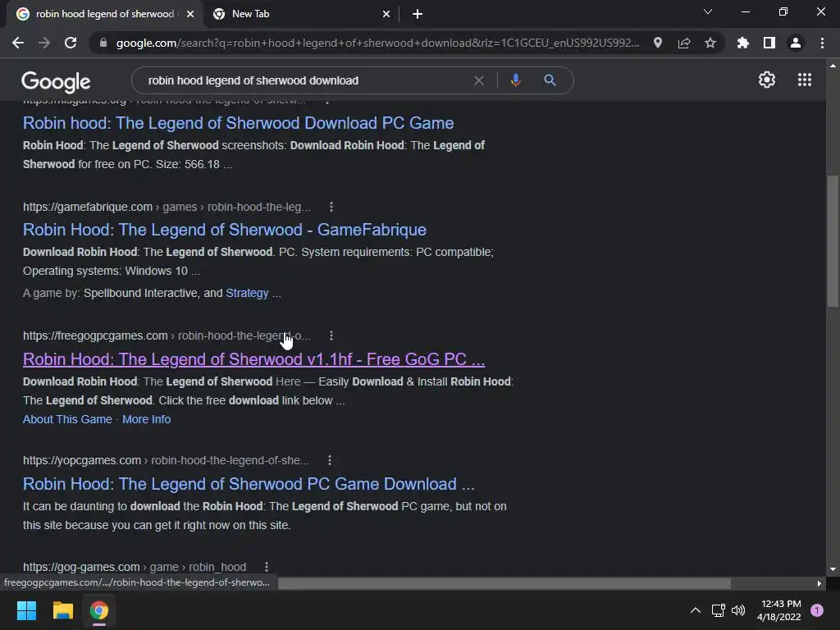Reload the current page

pos(71,43)
